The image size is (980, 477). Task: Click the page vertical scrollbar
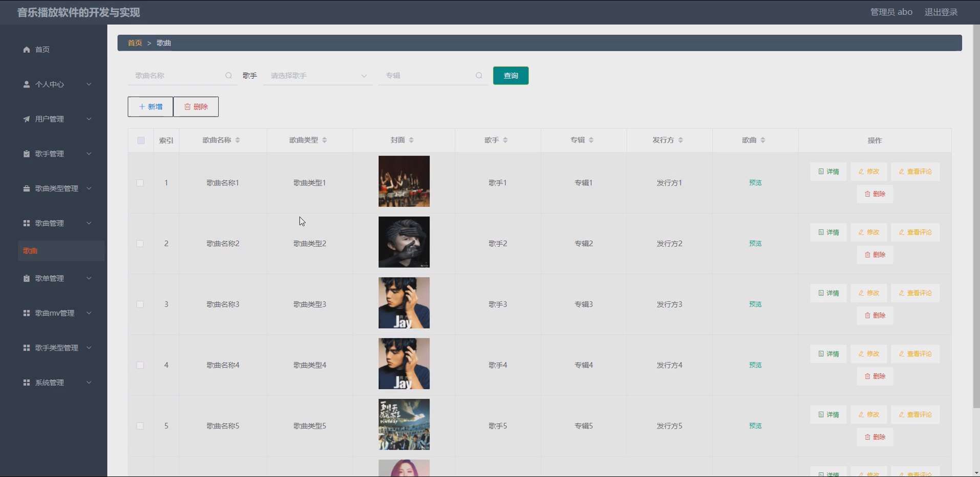click(x=976, y=216)
